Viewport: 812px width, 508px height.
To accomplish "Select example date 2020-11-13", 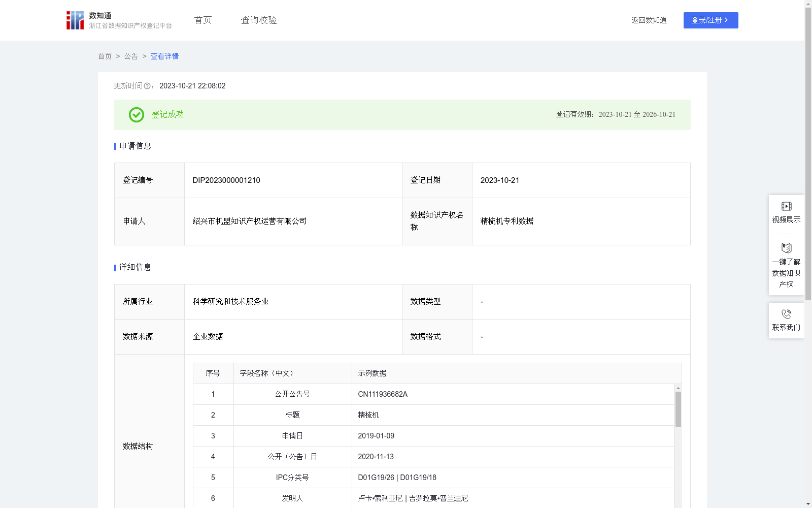I will 376,457.
